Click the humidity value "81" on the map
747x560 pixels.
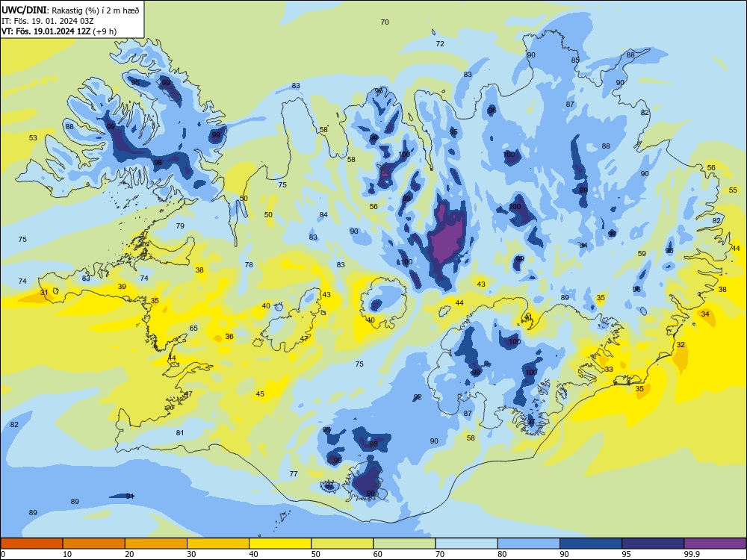click(x=179, y=433)
